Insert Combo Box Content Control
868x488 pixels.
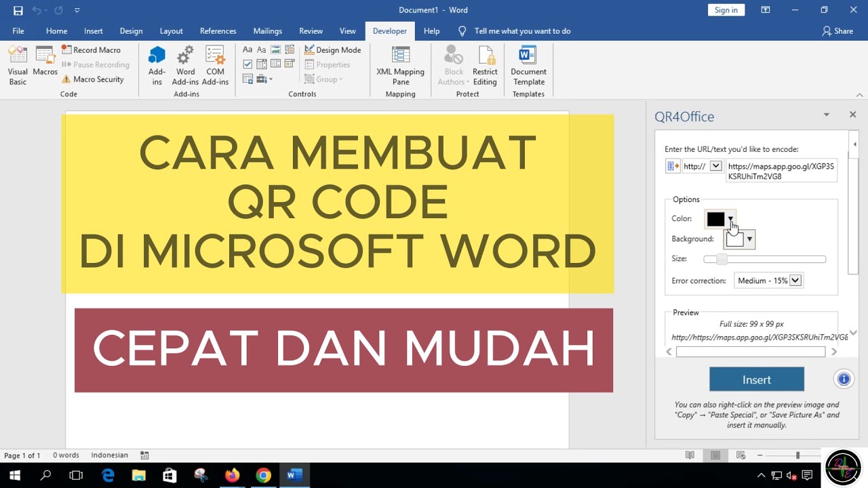pyautogui.click(x=262, y=64)
